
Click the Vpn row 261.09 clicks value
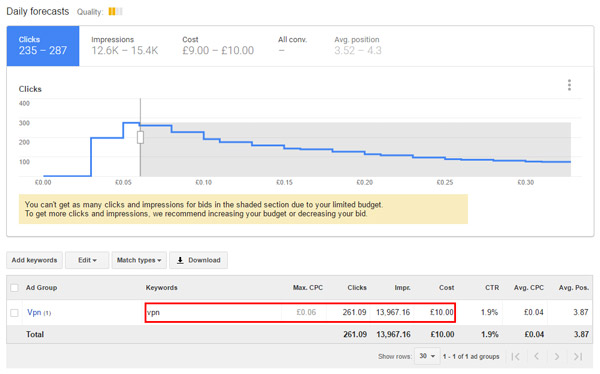click(354, 312)
